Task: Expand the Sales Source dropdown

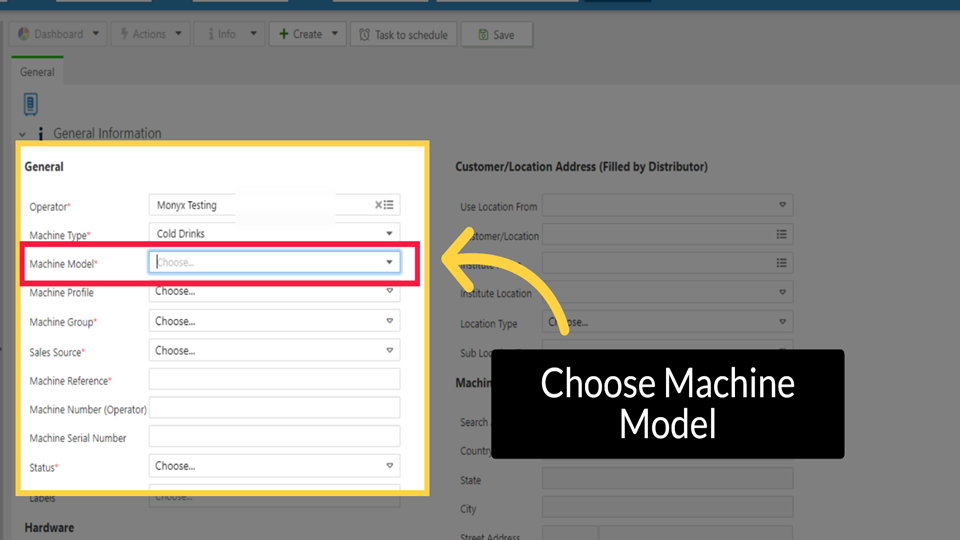Action: [389, 350]
